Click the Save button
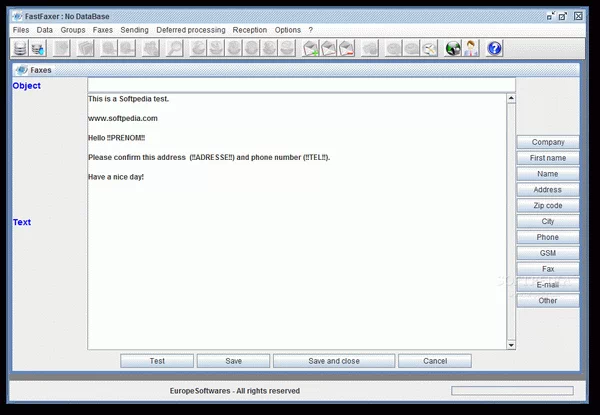This screenshot has width=600, height=415. coord(233,361)
